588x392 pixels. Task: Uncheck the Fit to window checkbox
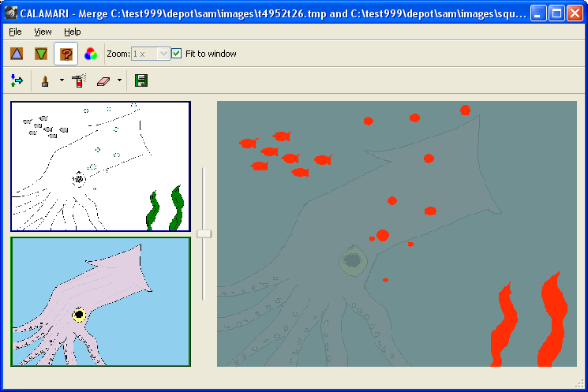pyautogui.click(x=176, y=53)
